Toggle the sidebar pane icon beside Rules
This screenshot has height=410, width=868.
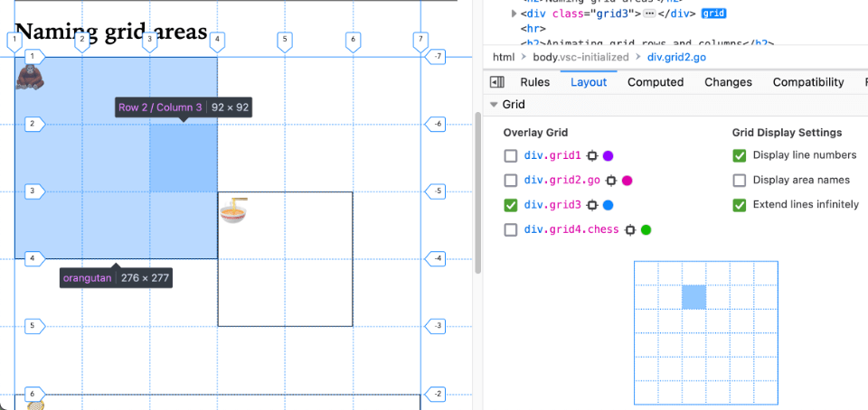click(x=497, y=82)
